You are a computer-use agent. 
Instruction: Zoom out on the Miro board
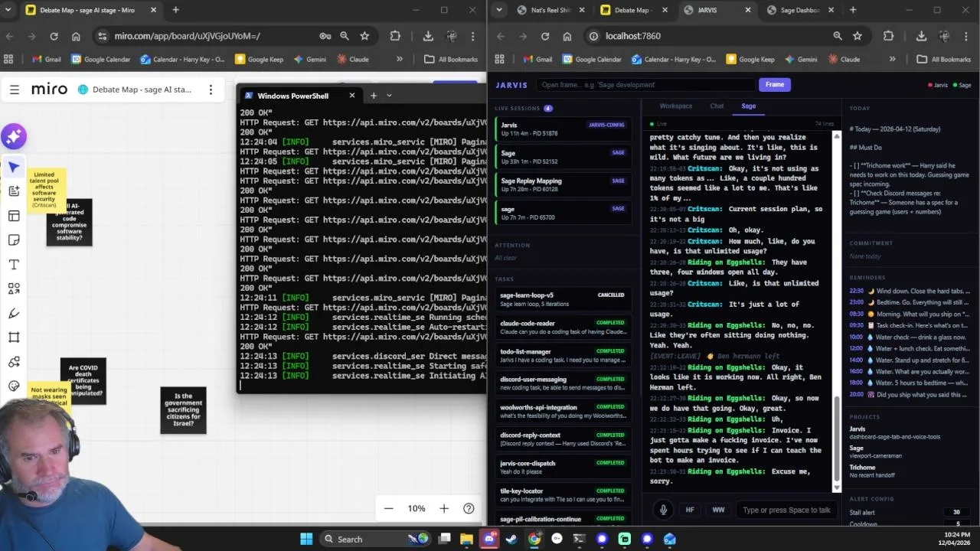389,508
